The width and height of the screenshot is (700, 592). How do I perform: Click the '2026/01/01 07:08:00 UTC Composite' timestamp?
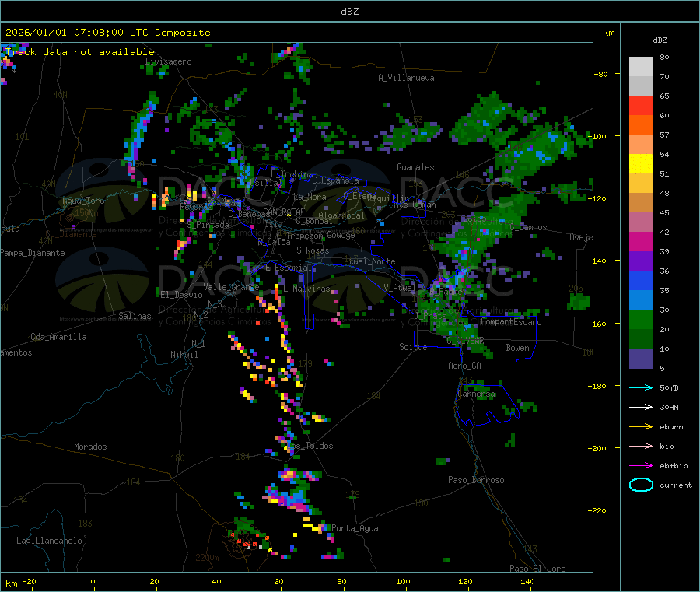pyautogui.click(x=107, y=33)
